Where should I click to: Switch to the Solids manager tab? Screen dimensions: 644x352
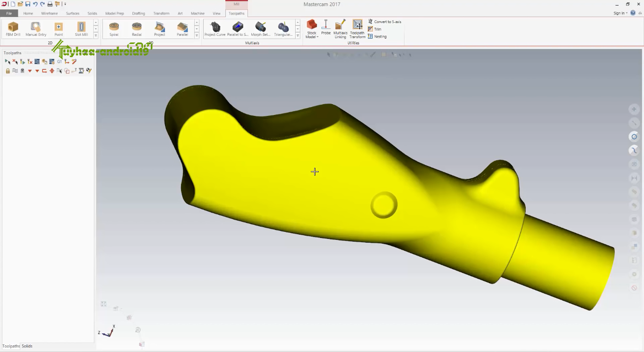[x=27, y=346]
